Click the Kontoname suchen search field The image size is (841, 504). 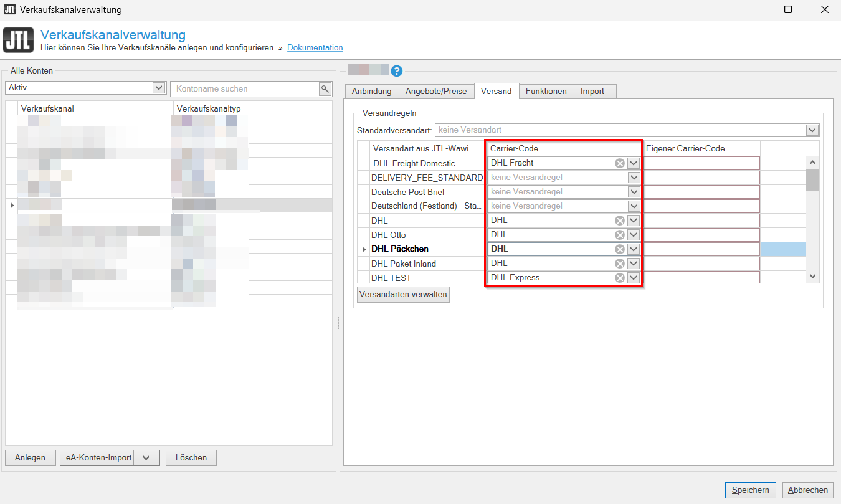(244, 89)
